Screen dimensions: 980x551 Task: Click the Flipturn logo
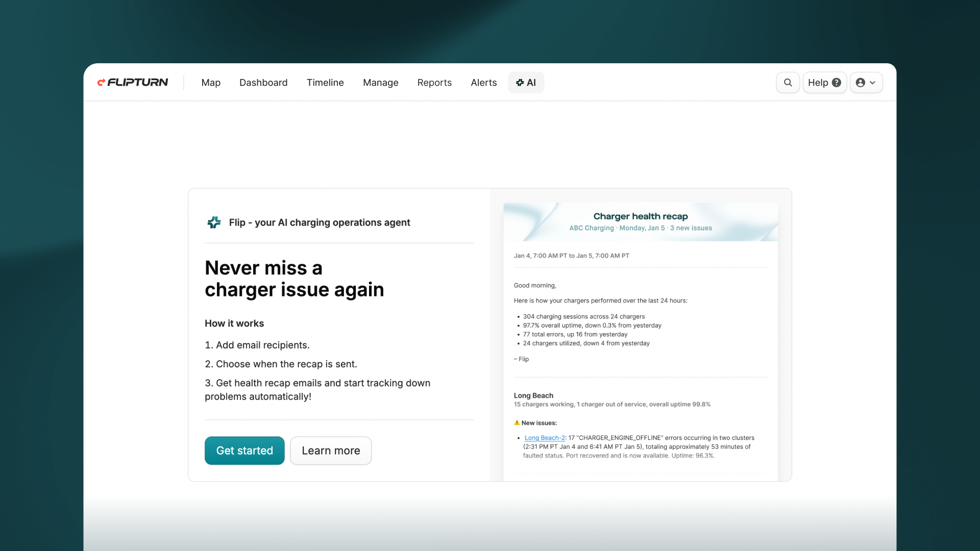(133, 82)
